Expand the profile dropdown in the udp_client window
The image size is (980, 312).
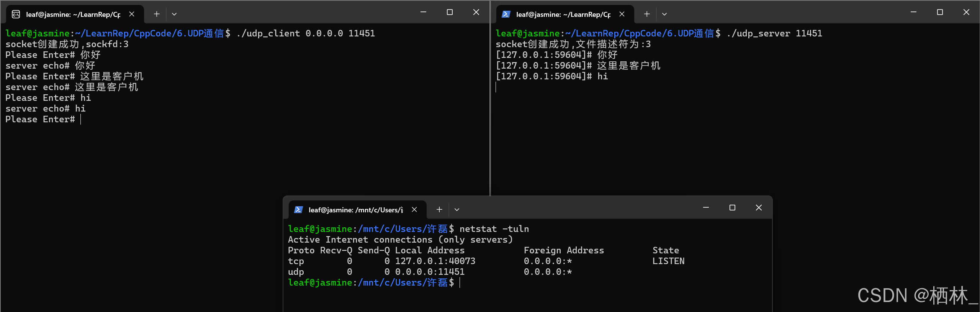(174, 14)
